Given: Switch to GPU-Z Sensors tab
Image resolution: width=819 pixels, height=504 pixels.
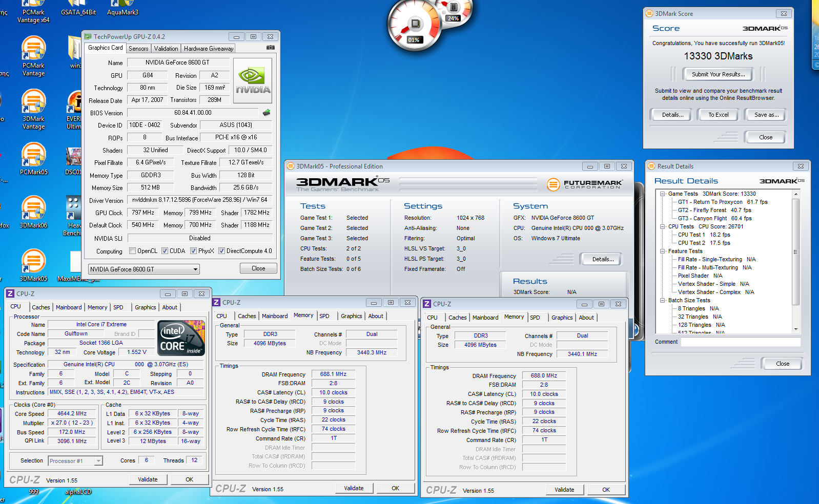Looking at the screenshot, I should coord(138,49).
